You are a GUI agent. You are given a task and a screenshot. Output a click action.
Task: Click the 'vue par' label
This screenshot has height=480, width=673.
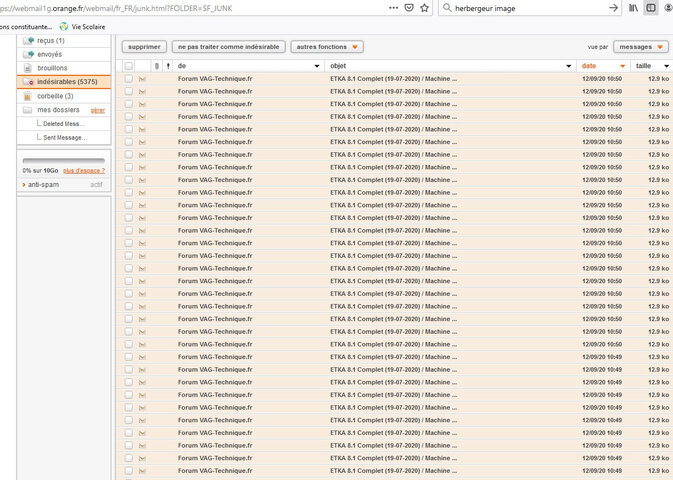click(x=598, y=47)
